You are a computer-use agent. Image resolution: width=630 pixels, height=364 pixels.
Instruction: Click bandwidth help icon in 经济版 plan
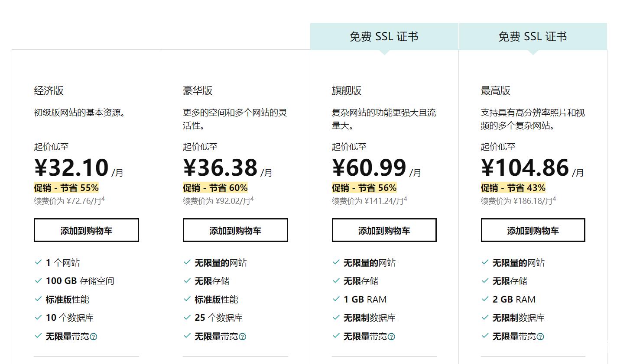click(x=94, y=337)
